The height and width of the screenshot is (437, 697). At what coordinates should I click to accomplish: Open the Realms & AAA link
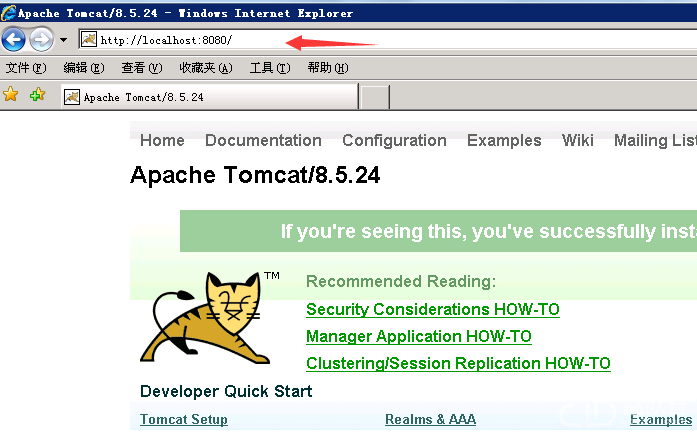[430, 419]
